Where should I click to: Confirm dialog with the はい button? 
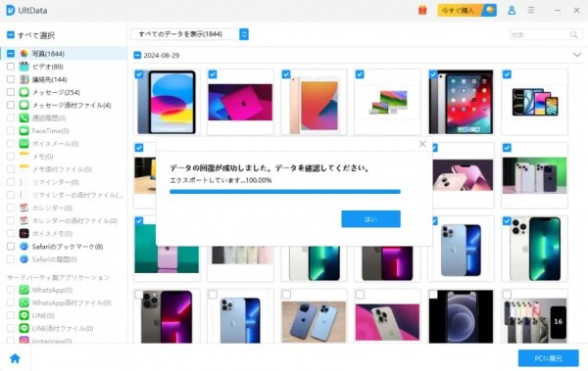[x=370, y=219]
